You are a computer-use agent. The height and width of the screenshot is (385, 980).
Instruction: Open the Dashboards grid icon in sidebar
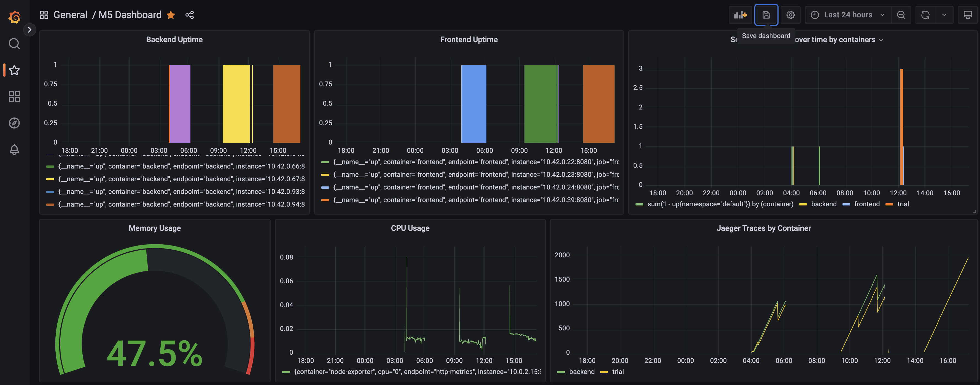click(14, 96)
